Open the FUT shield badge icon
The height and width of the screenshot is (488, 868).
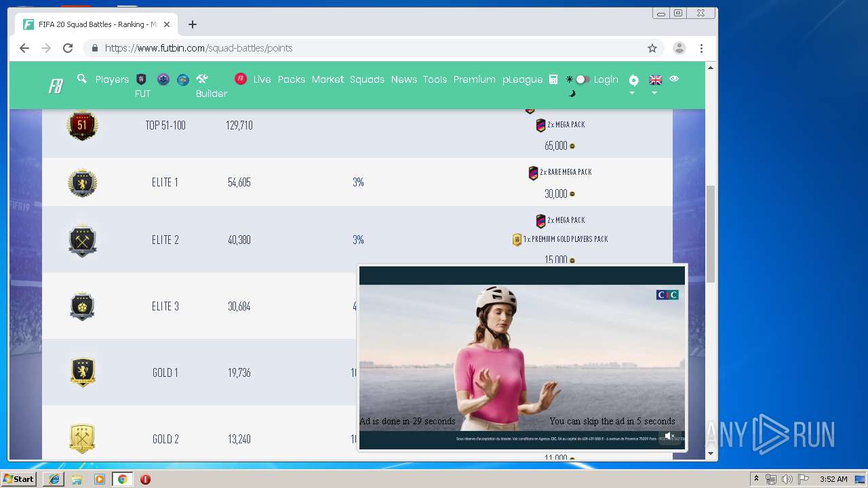point(142,79)
